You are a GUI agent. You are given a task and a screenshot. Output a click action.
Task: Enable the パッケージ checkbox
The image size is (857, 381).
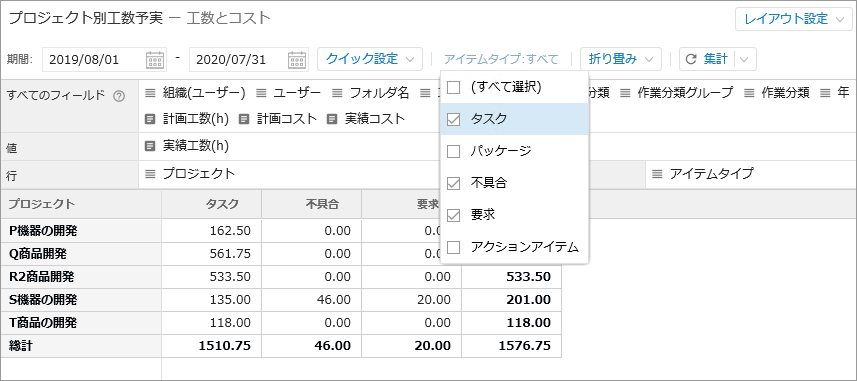point(454,151)
